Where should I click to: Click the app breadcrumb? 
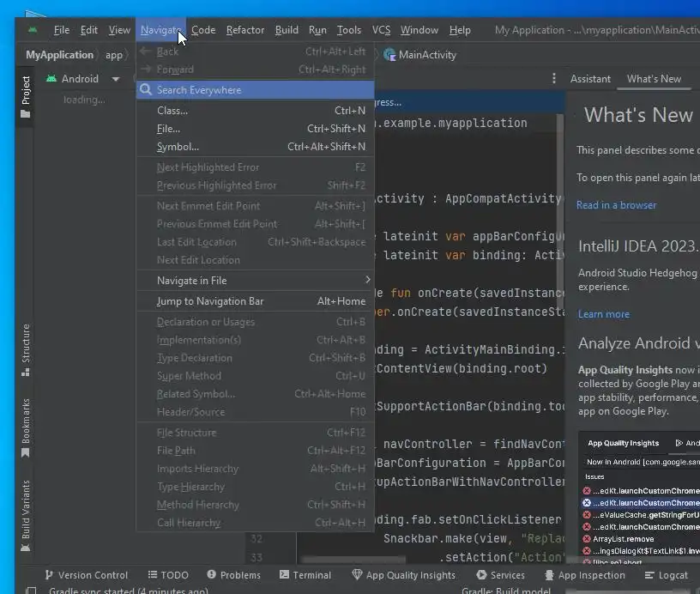point(114,55)
